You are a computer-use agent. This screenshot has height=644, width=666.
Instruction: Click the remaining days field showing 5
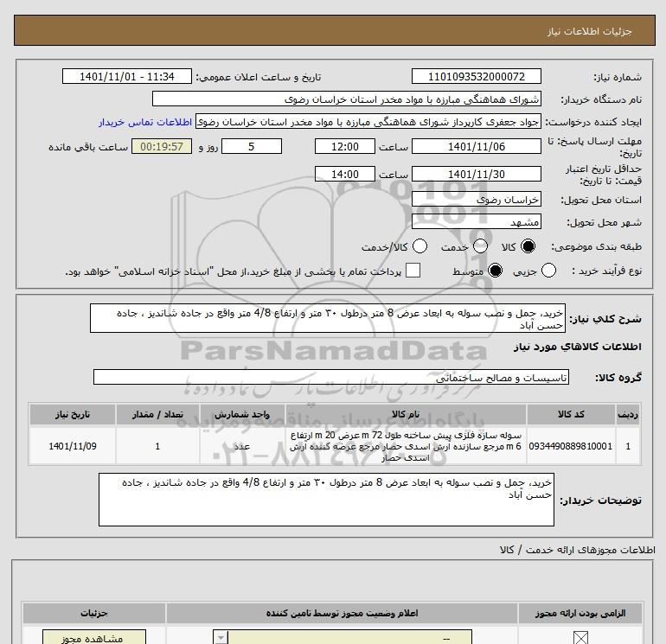(x=252, y=146)
